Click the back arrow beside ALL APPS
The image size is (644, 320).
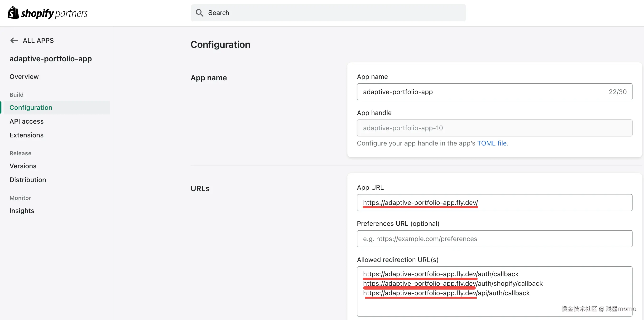tap(14, 40)
